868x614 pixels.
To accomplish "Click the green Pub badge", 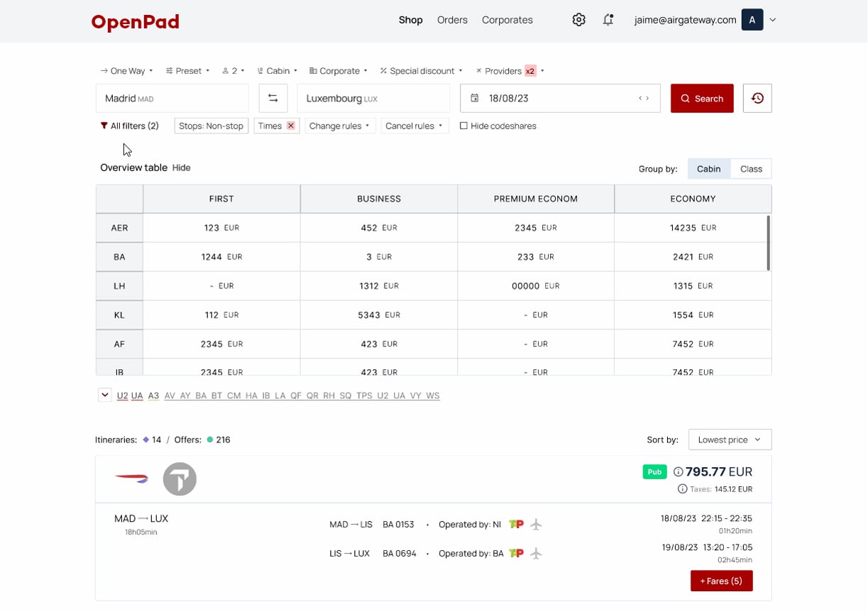I will coord(654,472).
